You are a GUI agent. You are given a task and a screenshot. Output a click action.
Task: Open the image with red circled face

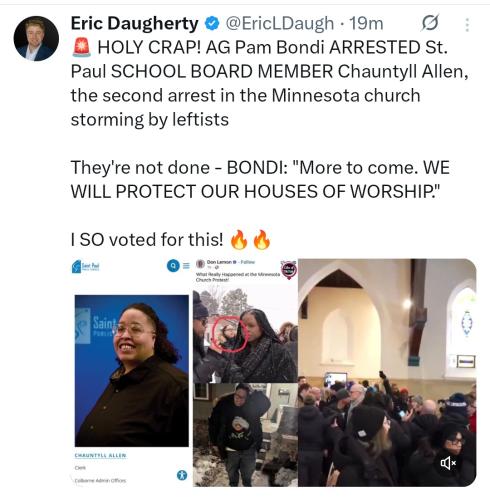[245, 336]
